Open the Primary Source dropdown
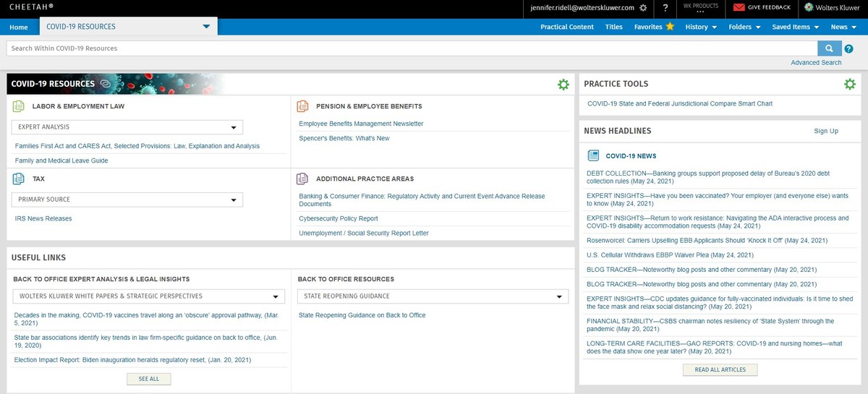Viewport: 868px width, 394px height. [x=127, y=200]
